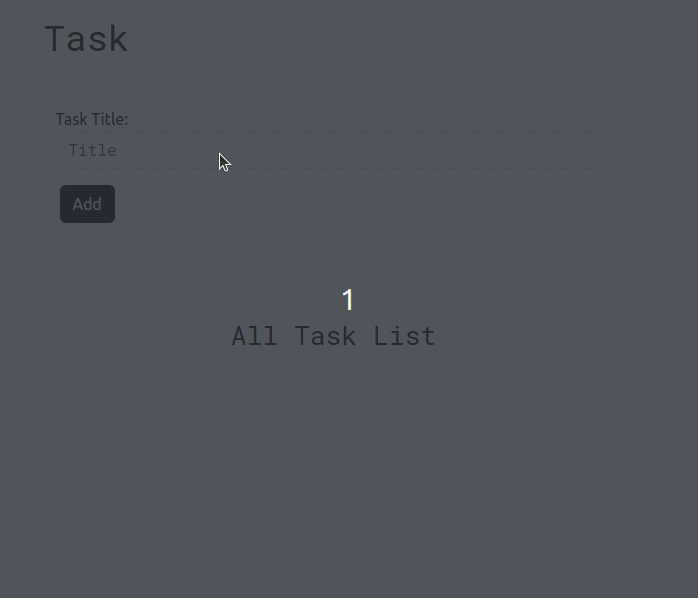The image size is (698, 598).
Task: Click the Add label on the button
Action: pos(87,204)
